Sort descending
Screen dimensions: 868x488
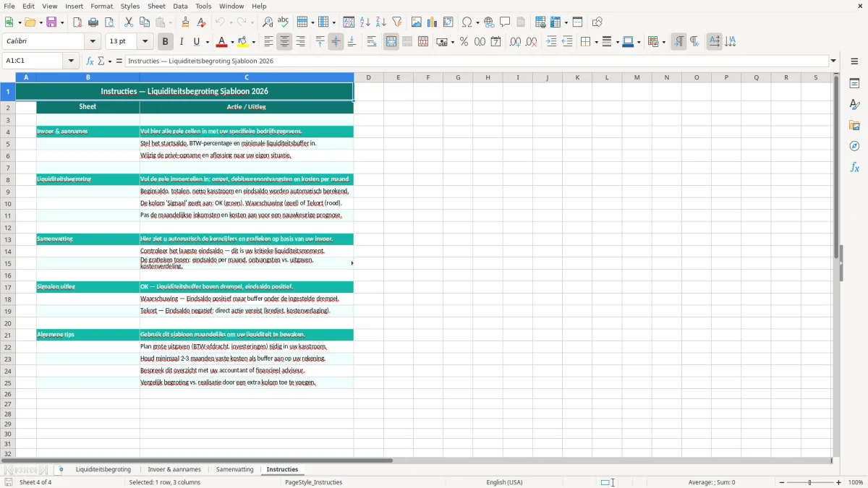[x=381, y=22]
